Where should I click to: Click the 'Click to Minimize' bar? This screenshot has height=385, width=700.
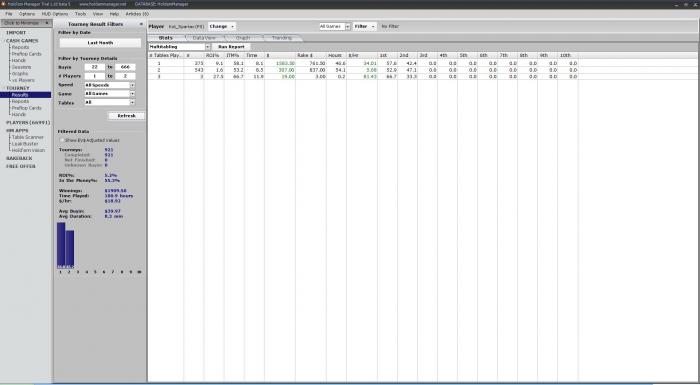(26, 23)
